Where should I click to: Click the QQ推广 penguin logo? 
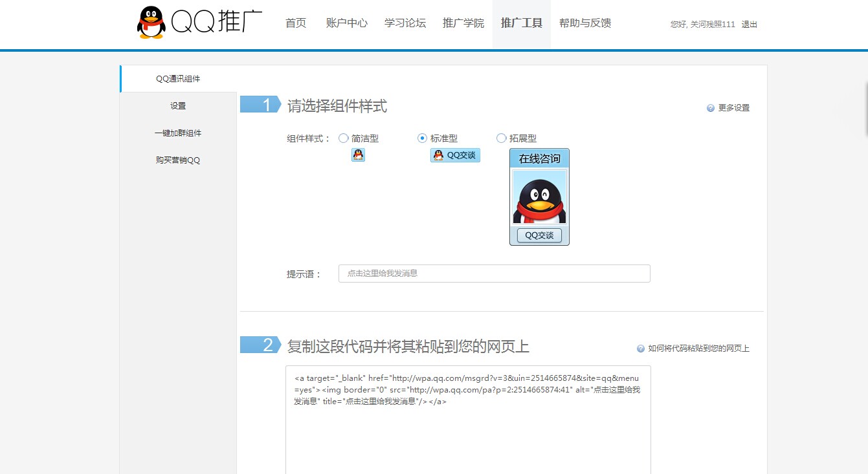tap(199, 23)
